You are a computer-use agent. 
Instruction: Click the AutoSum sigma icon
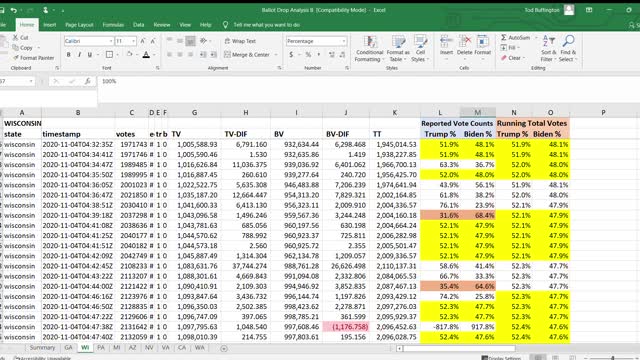(x=504, y=38)
